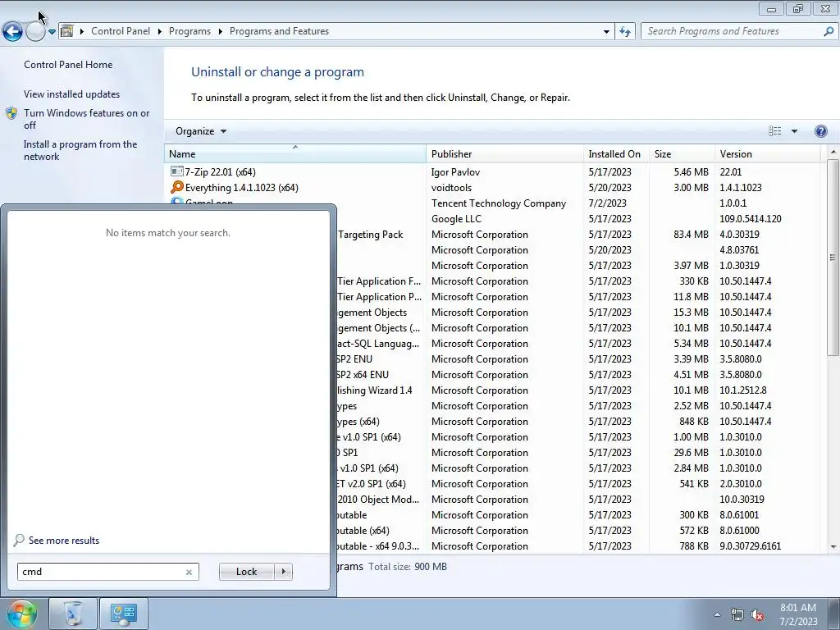The width and height of the screenshot is (840, 630).
Task: Sort by the Publisher column header
Action: pos(504,154)
